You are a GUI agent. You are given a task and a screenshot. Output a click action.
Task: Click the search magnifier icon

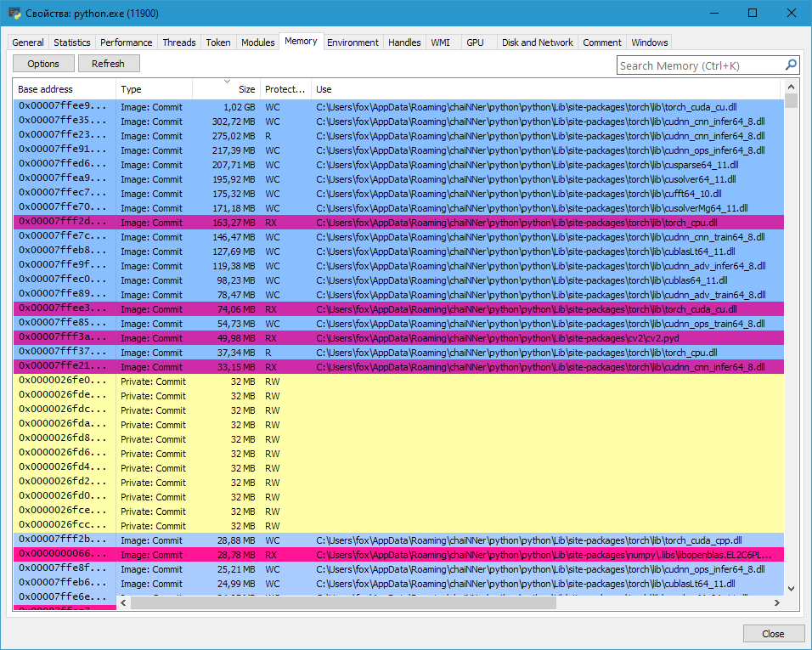click(x=791, y=65)
